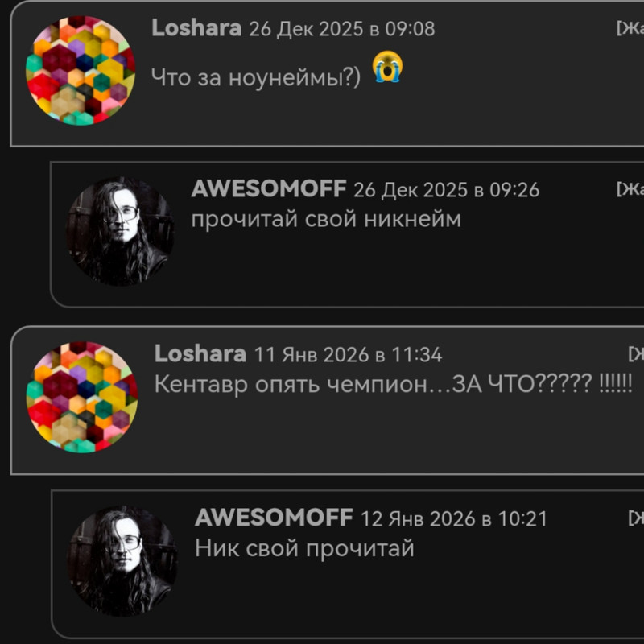644x644 pixels.
Task: Click the timestamp '26 Дек 2025 в 09:26'
Action: [447, 190]
